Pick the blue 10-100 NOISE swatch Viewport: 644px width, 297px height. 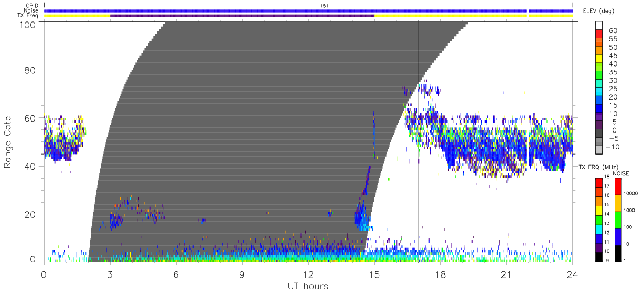[x=618, y=237]
